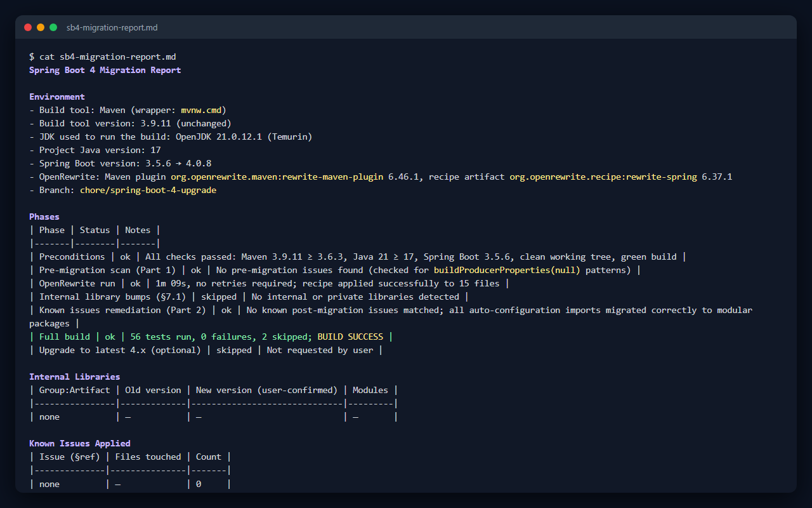The width and height of the screenshot is (812, 508).
Task: Select the 'Preconditions' phase cell
Action: click(x=72, y=257)
